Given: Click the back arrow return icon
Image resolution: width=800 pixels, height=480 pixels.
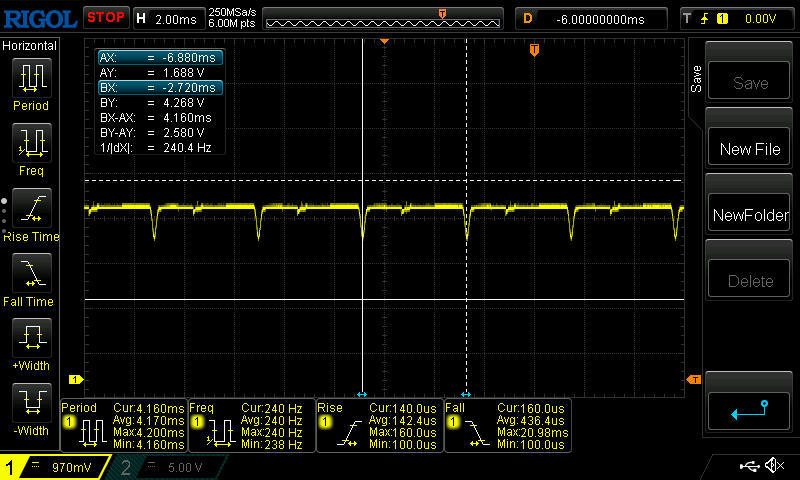Looking at the screenshot, I should pos(750,408).
